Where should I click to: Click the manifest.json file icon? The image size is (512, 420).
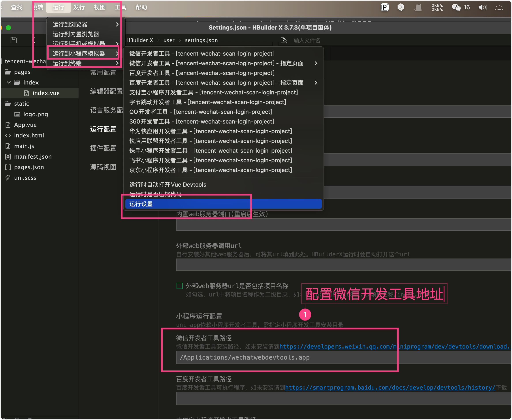pos(8,157)
